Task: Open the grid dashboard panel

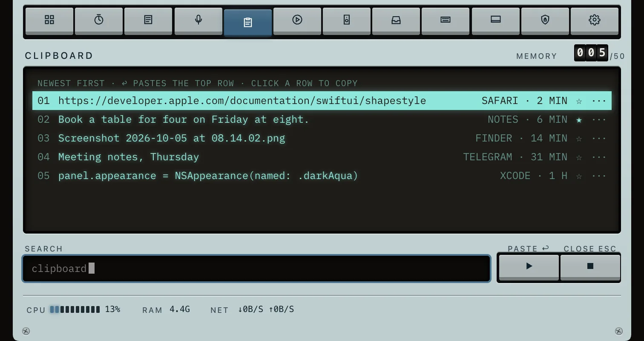Action: (x=49, y=20)
